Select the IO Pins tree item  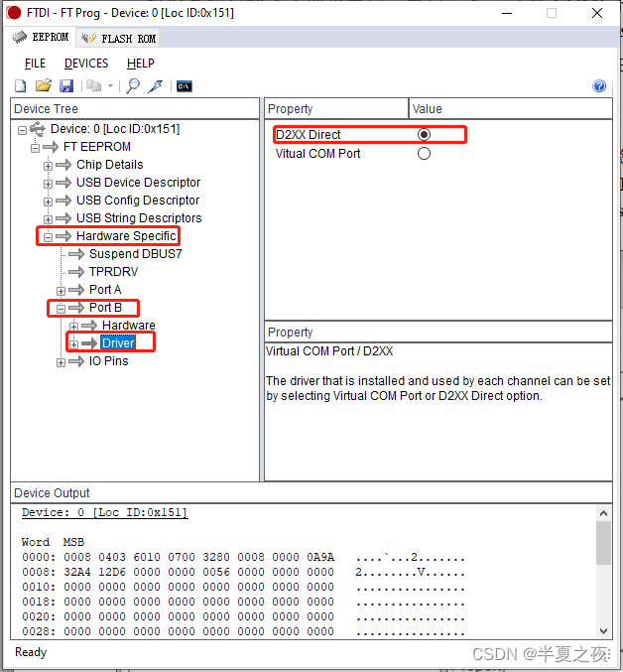(x=108, y=361)
